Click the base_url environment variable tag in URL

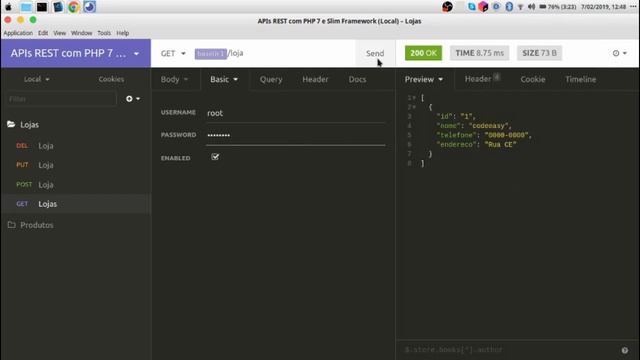pos(211,53)
